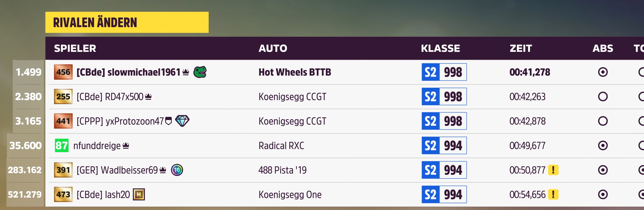This screenshot has height=210, width=644.
Task: Click the ZEIT column header
Action: coord(521,48)
